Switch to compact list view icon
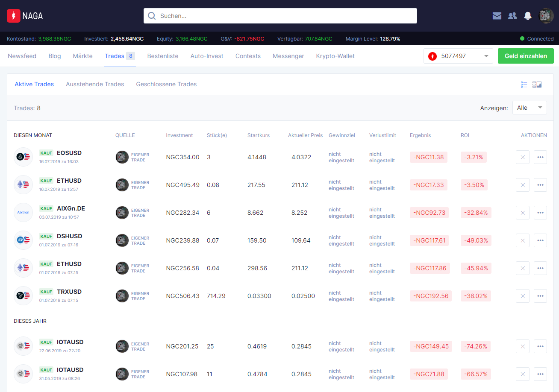Screen dimensions: 559x392 [x=524, y=85]
